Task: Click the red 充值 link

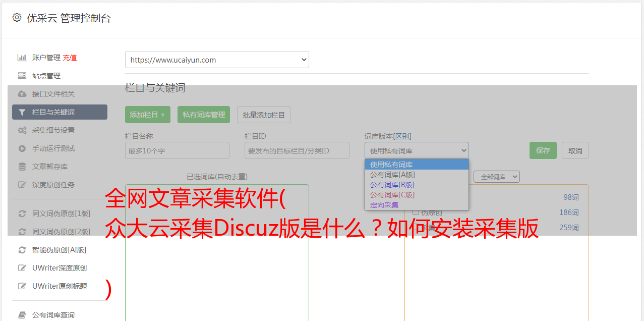Action: (70, 58)
